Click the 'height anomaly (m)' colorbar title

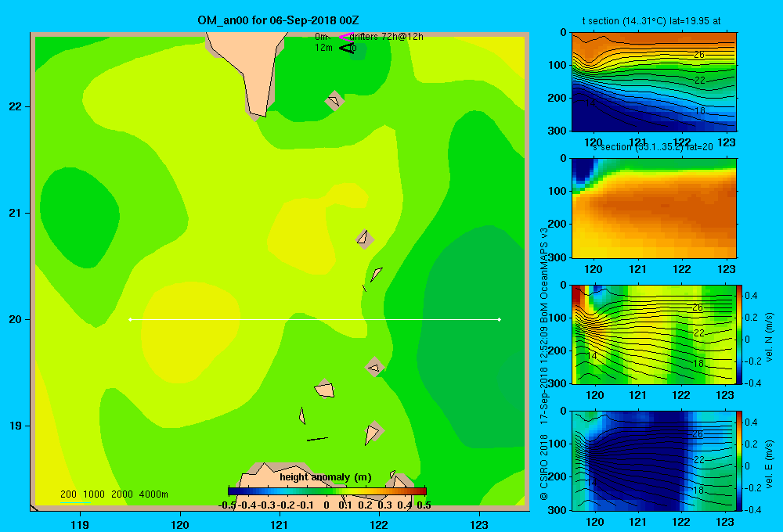pyautogui.click(x=326, y=477)
